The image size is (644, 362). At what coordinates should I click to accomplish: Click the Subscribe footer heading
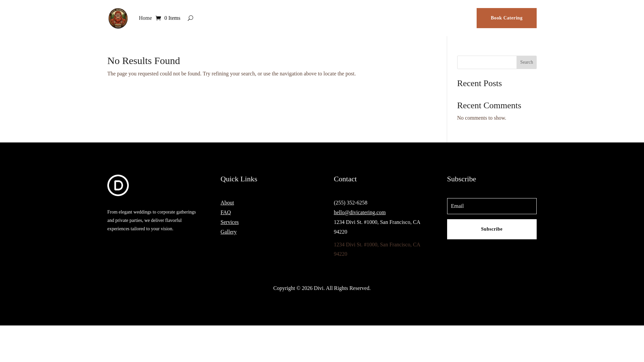tap(461, 179)
